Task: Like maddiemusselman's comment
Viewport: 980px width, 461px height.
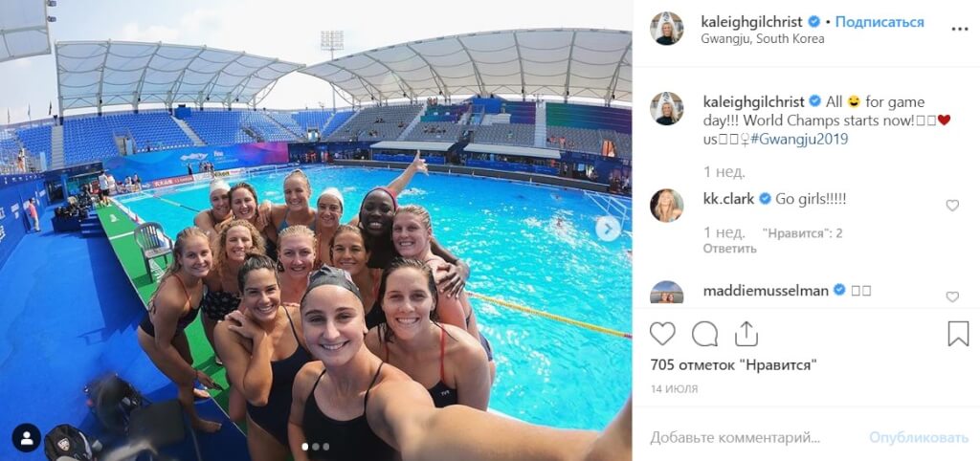Action: (952, 296)
